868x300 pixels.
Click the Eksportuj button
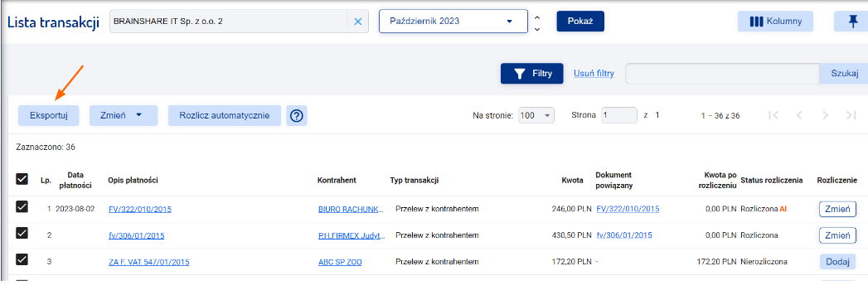[48, 116]
